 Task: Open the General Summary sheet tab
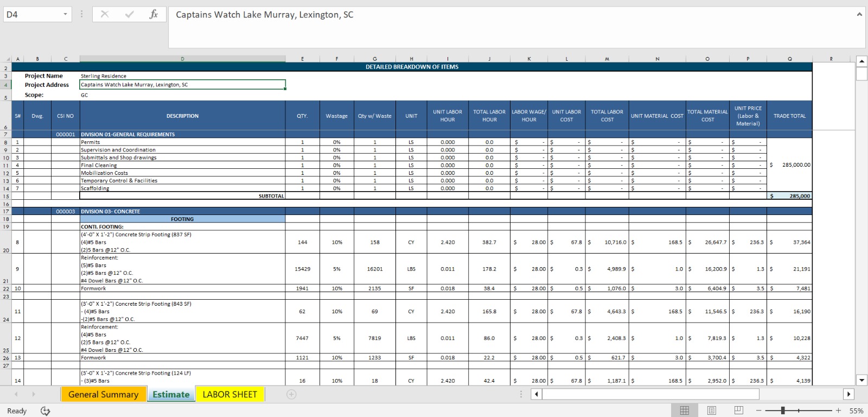pos(103,395)
